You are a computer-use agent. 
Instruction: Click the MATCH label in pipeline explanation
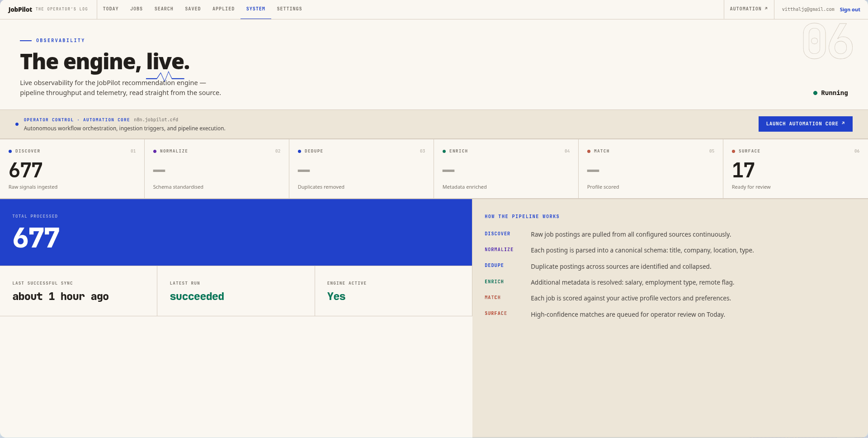click(x=493, y=298)
